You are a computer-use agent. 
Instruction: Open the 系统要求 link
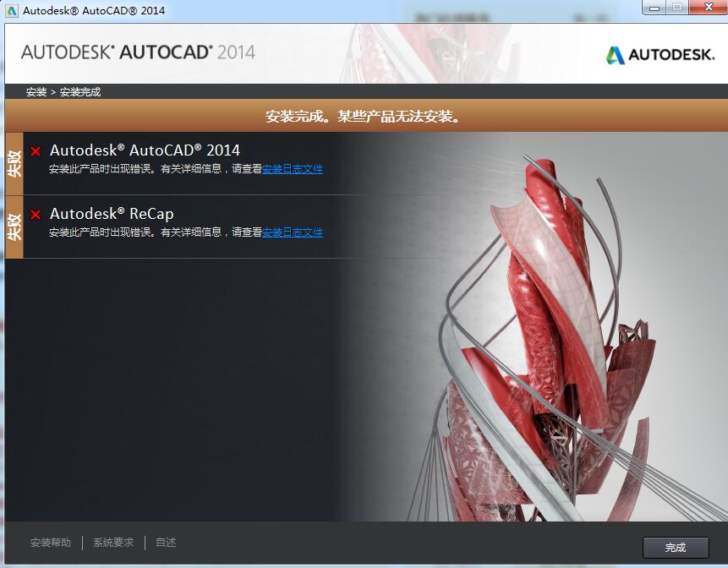coord(113,543)
